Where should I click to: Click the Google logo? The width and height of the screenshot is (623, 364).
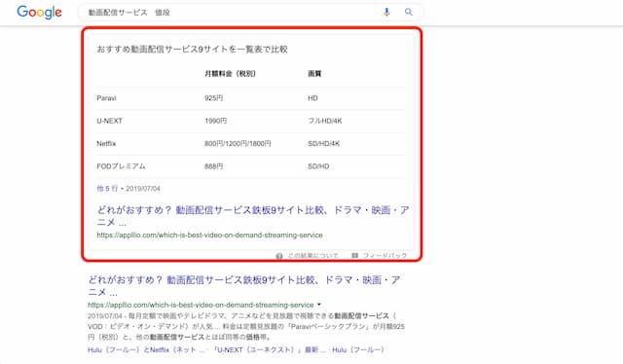(39, 13)
